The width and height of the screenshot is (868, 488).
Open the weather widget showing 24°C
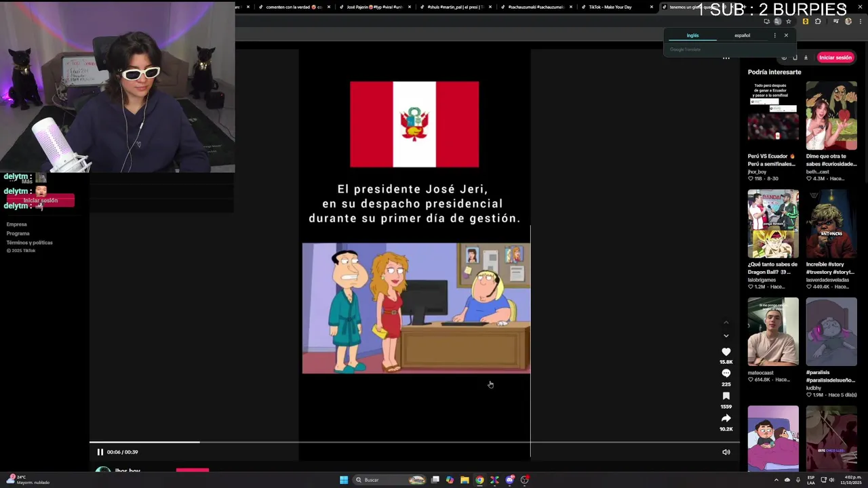[x=27, y=480]
